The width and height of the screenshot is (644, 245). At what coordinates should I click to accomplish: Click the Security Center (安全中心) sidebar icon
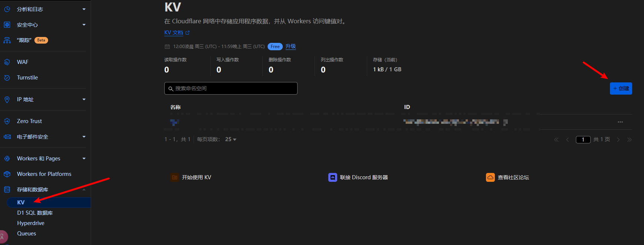click(7, 25)
